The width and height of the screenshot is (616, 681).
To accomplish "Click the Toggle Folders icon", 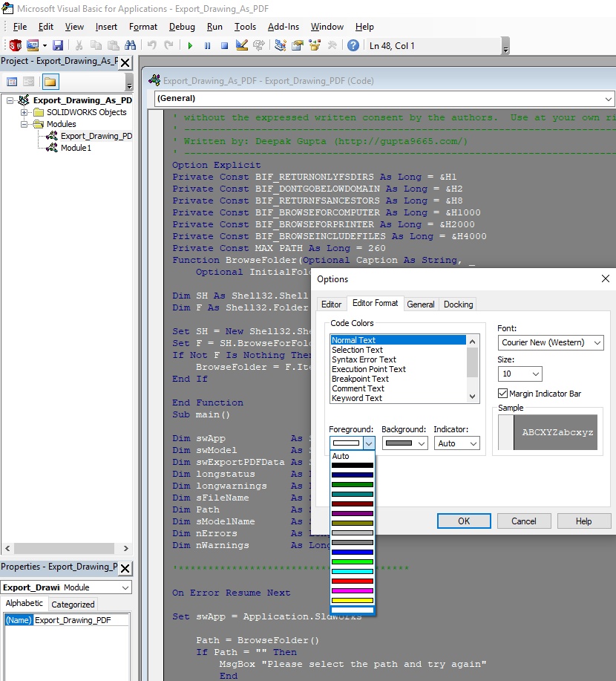I will 50,82.
